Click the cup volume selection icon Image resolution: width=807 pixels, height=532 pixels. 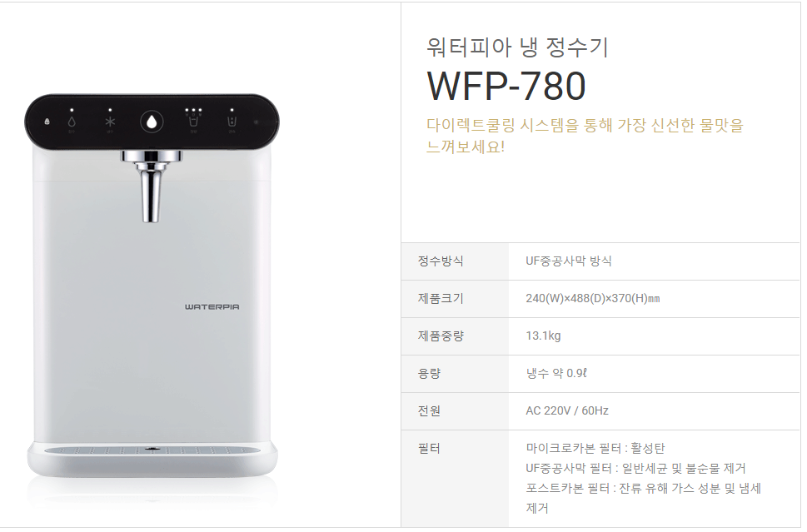(193, 121)
